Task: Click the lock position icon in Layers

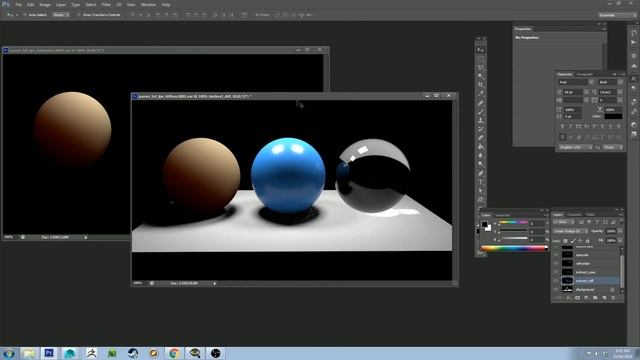Action: pos(580,241)
